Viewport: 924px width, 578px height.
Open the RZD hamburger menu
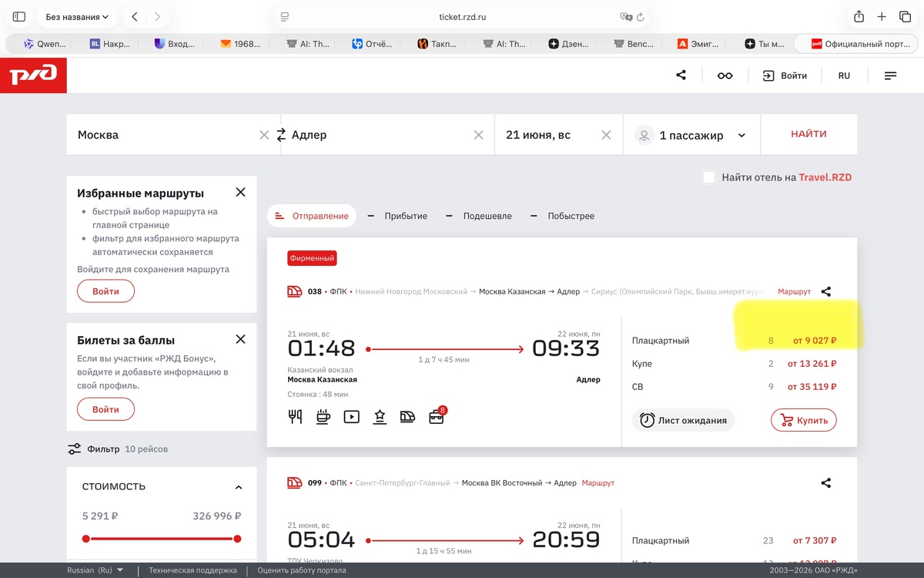pos(891,76)
